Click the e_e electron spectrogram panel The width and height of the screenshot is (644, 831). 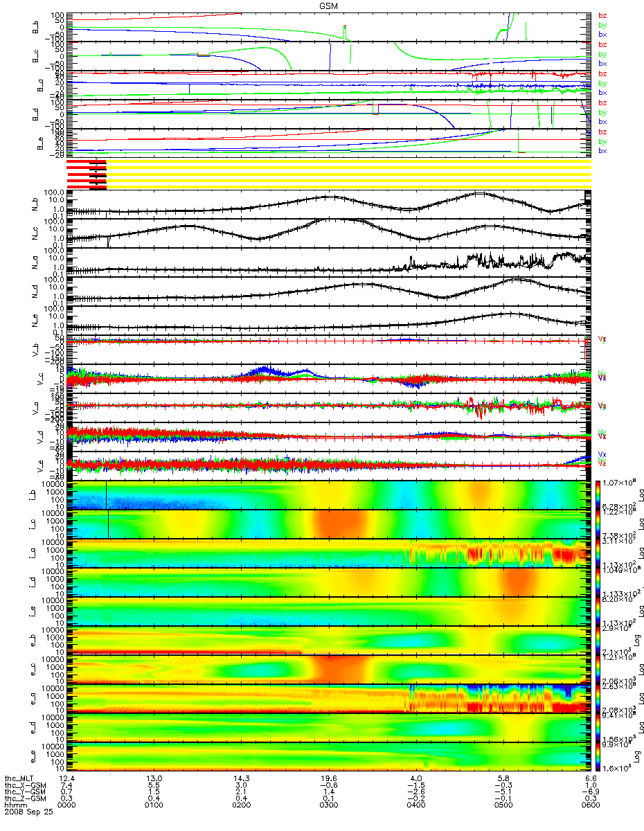(x=329, y=756)
